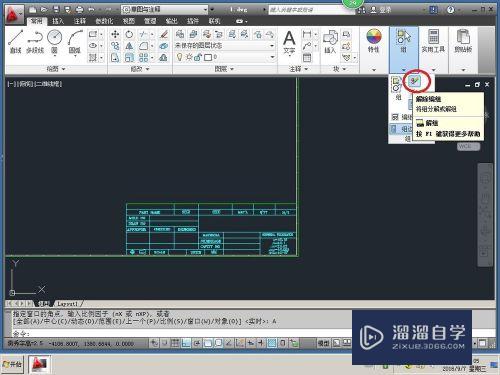
Task: Expand the Modify (修改) panel
Action: (140, 69)
